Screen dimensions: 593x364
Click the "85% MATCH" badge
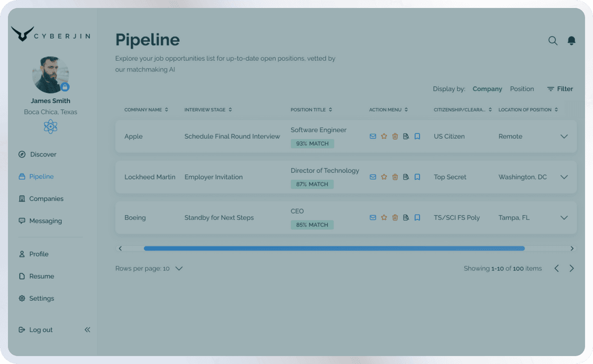tap(312, 225)
